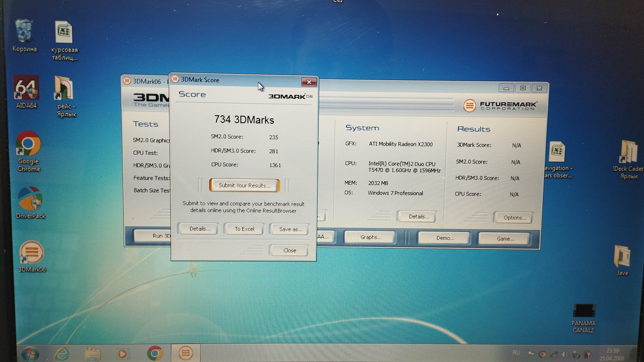Click the Close button in Score dialog
The height and width of the screenshot is (362, 644).
click(289, 250)
